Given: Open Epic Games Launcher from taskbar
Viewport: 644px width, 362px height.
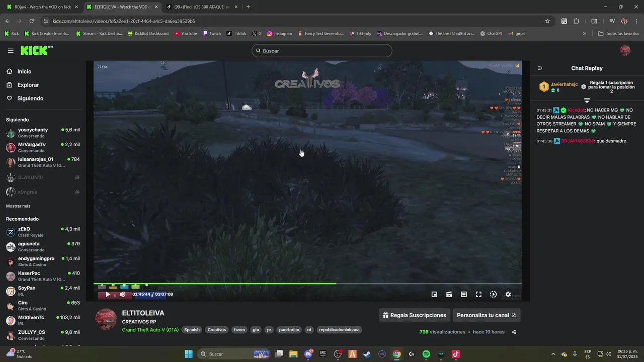Looking at the screenshot, I should (323, 354).
